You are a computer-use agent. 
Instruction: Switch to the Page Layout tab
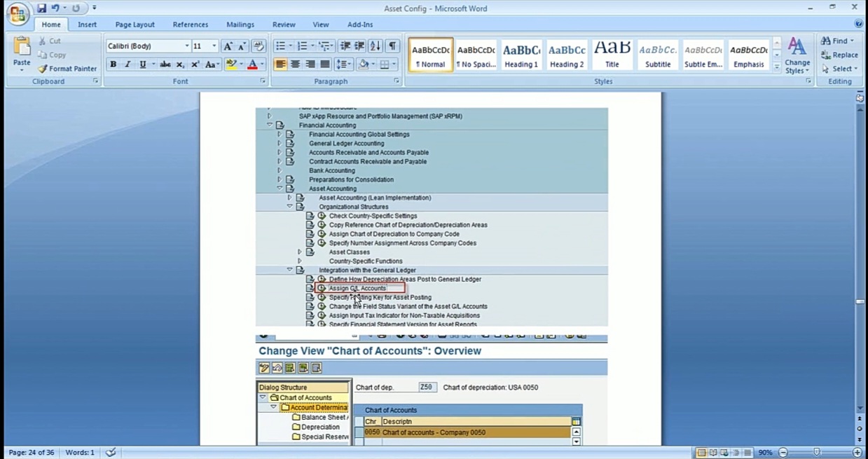click(x=135, y=25)
